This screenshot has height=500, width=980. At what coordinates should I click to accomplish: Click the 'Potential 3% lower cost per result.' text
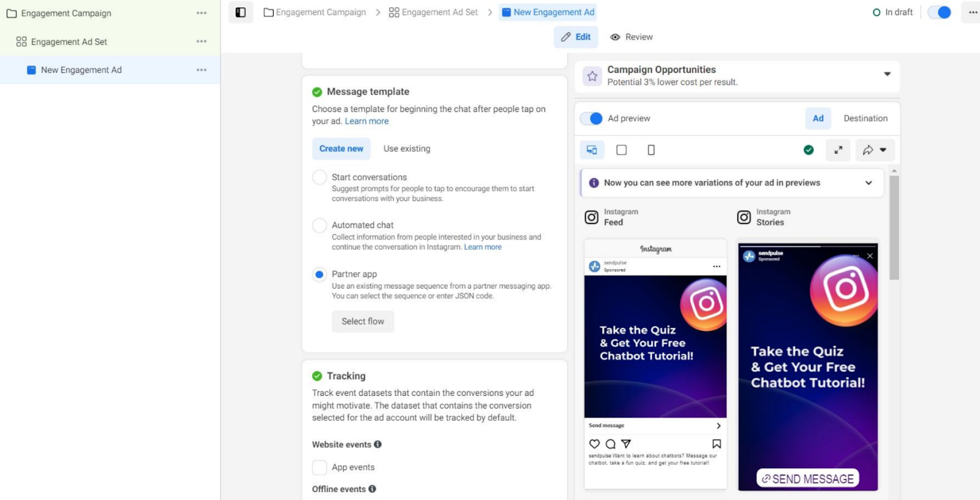tap(673, 82)
